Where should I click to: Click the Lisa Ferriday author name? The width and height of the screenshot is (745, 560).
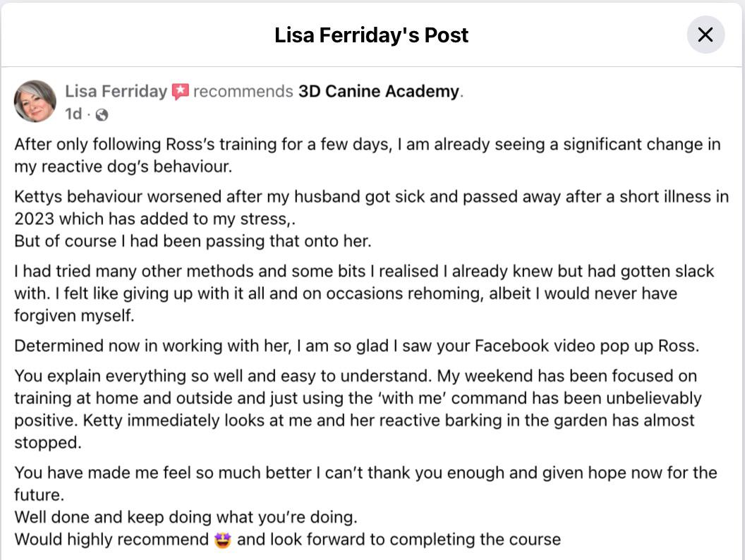tap(116, 91)
